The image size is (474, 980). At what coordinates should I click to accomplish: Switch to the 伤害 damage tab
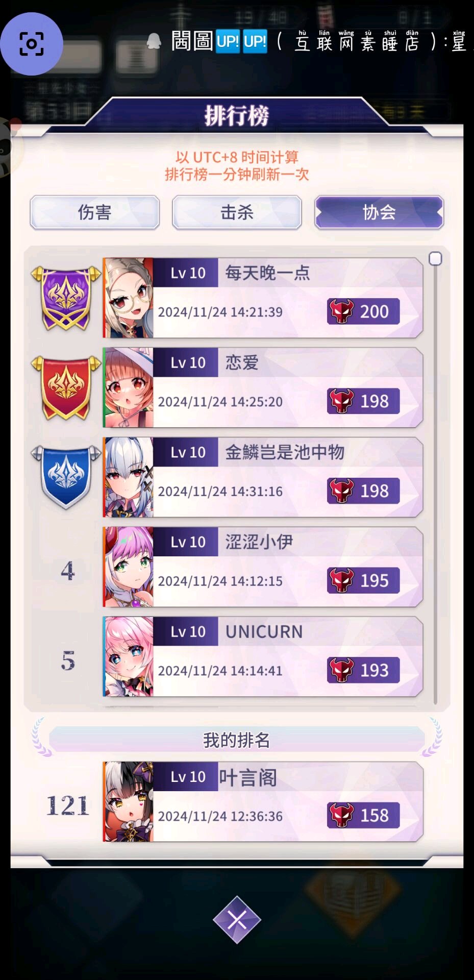click(94, 212)
